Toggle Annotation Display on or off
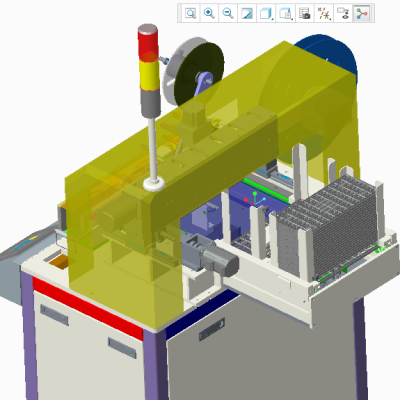 343,13
